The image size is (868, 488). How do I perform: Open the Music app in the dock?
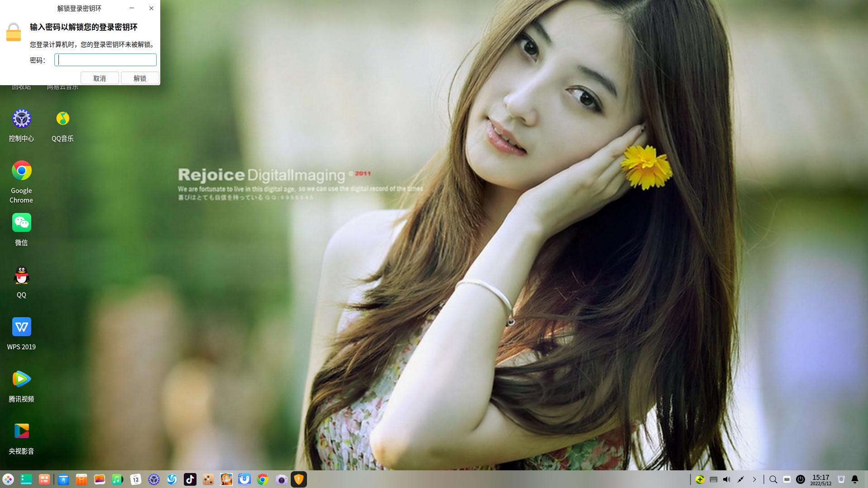coord(117,479)
